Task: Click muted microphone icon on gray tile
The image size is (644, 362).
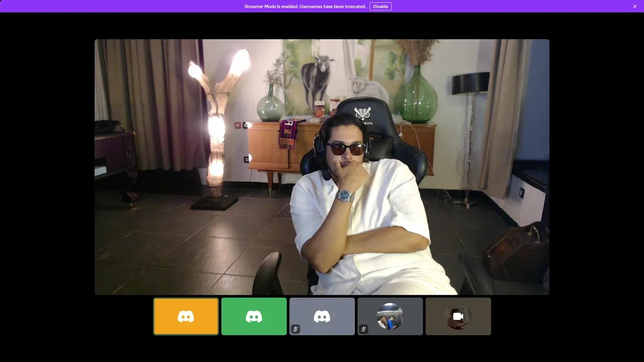Action: [296, 329]
